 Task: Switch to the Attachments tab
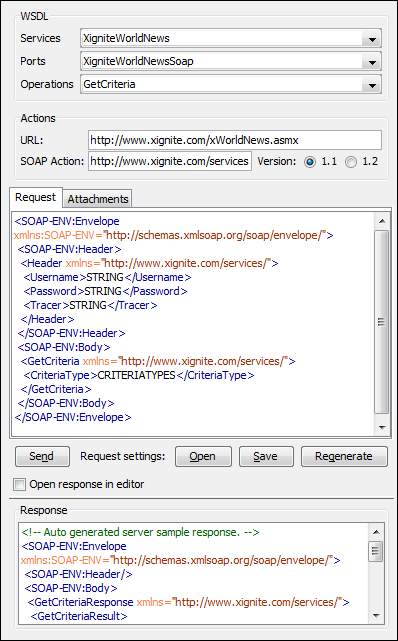click(98, 199)
